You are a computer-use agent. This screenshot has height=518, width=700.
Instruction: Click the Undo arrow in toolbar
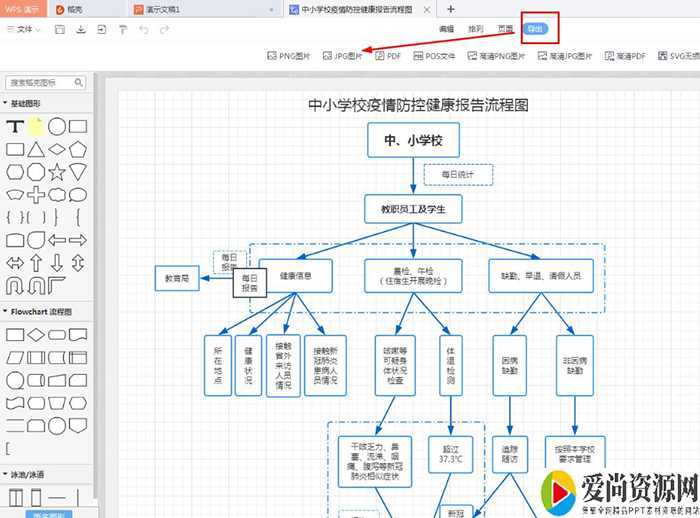click(144, 30)
